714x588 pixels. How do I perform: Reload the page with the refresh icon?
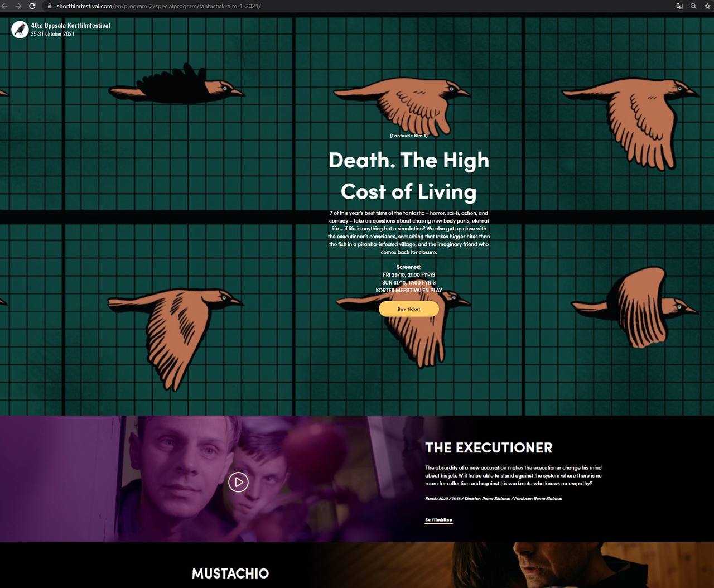coord(32,6)
